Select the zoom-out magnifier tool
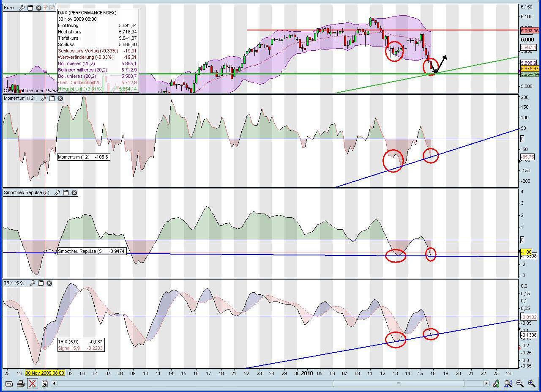Image resolution: width=541 pixels, height=392 pixels. [519, 384]
